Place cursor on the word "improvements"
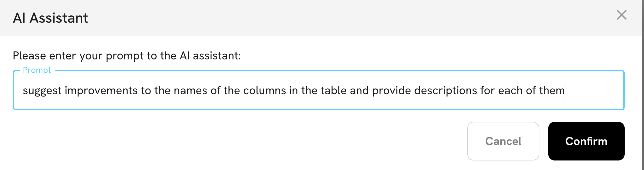The image size is (644, 170). pos(101,91)
